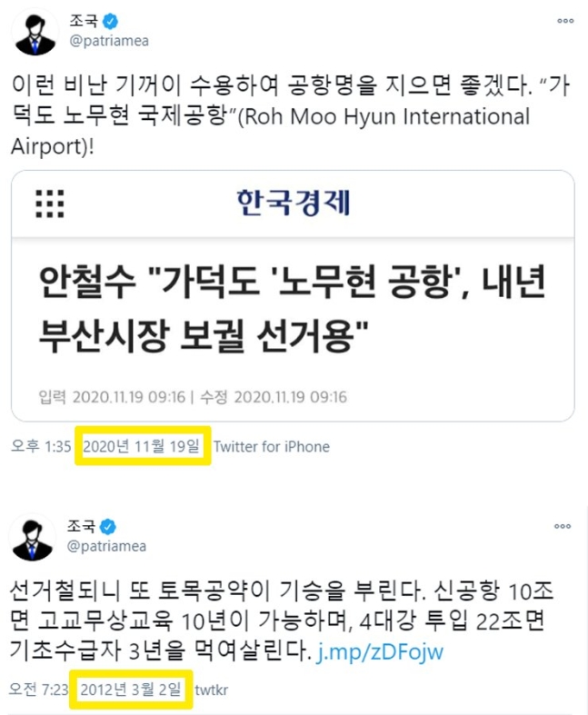Open the j.mp/zDFojw link
588x715 pixels.
click(x=380, y=651)
